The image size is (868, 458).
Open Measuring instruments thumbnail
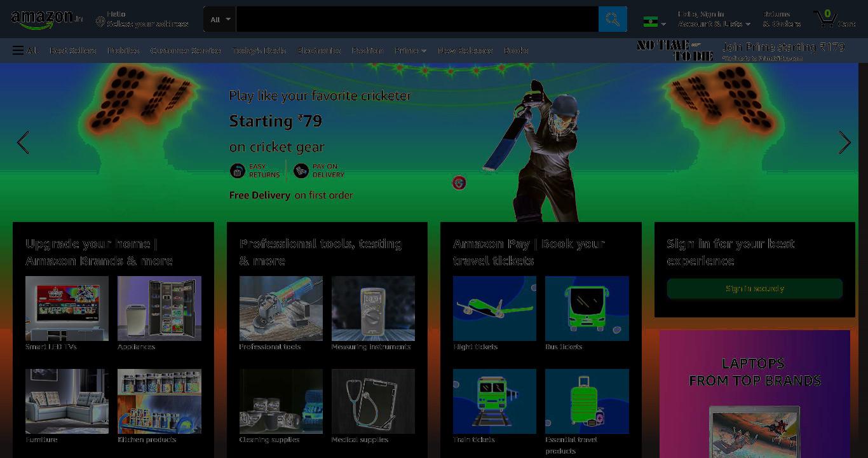(x=373, y=309)
